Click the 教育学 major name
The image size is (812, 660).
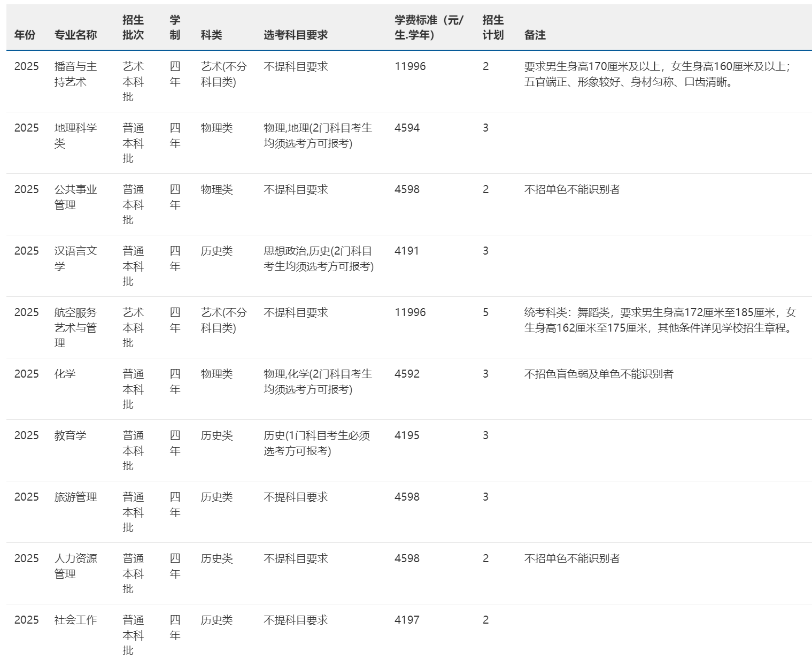click(x=70, y=435)
